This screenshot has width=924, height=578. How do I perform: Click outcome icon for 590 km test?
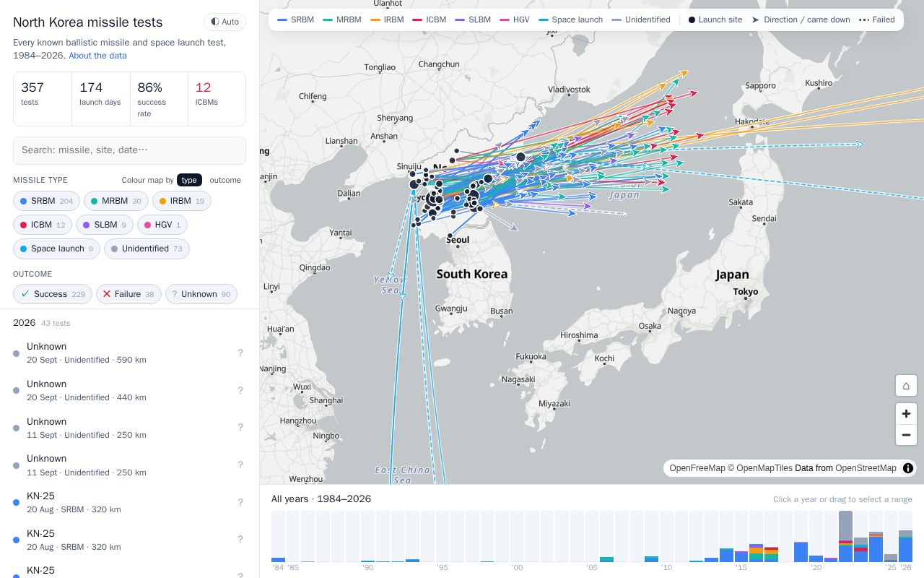pos(240,353)
